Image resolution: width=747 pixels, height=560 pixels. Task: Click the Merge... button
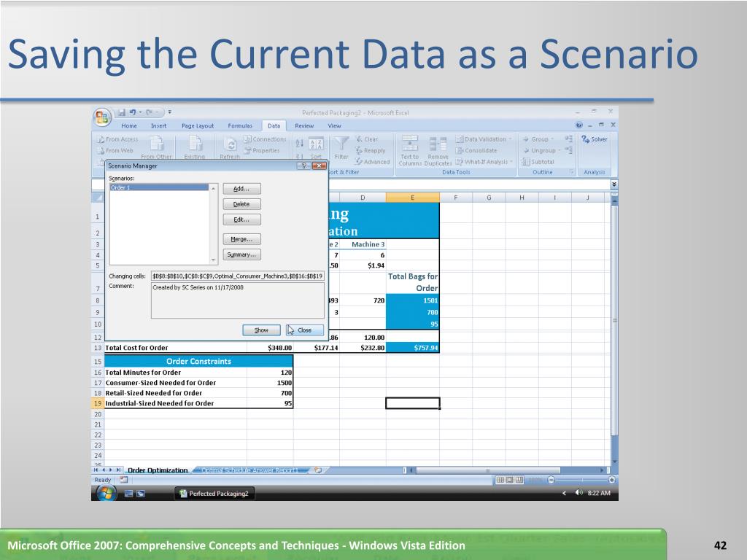[x=241, y=239]
